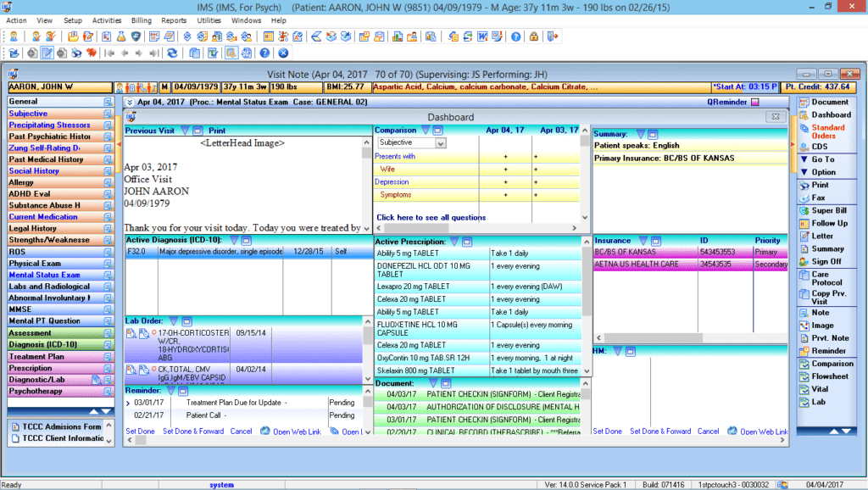Click the patient name field AARON, JOHN W
868x490 pixels.
pyautogui.click(x=60, y=87)
